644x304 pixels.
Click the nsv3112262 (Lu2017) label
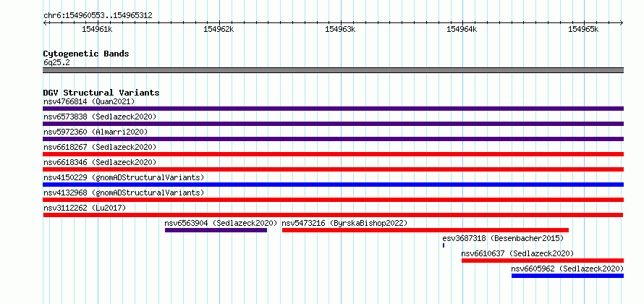[85, 208]
